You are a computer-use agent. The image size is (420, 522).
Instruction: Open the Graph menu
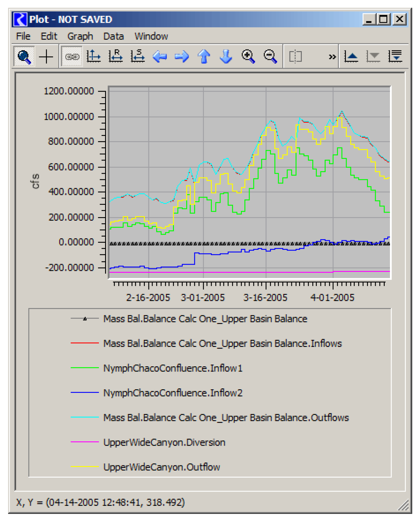tap(80, 36)
